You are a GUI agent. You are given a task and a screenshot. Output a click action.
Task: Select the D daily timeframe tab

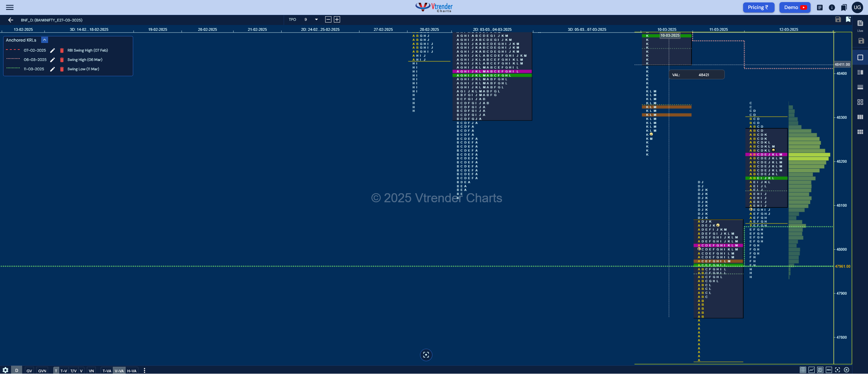[x=16, y=370]
